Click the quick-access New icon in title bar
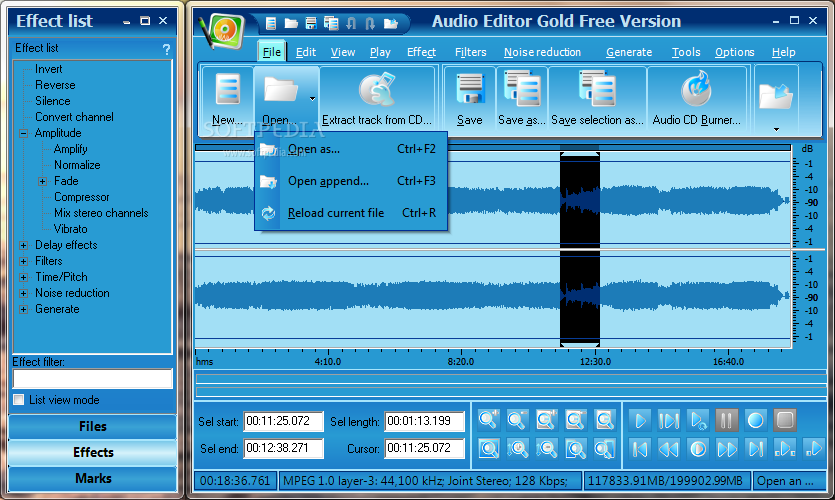This screenshot has width=835, height=500. click(271, 23)
